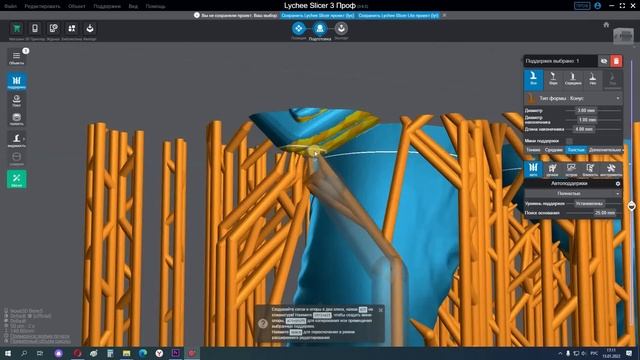Open the View menu

point(133,6)
